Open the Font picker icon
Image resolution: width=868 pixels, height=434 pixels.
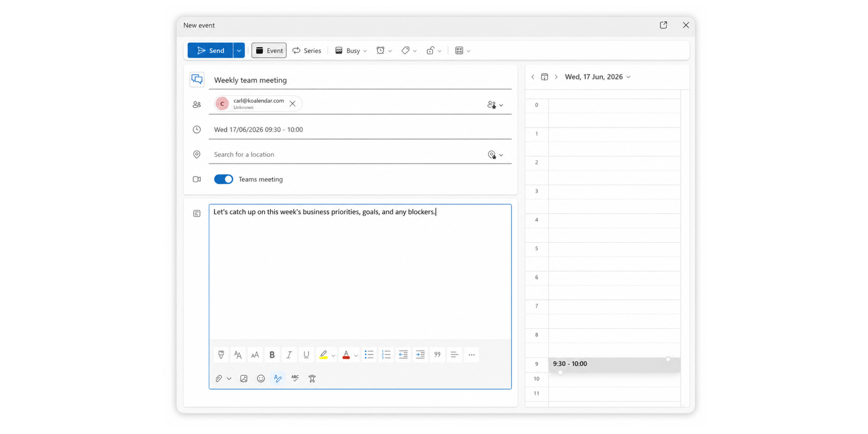tap(238, 355)
